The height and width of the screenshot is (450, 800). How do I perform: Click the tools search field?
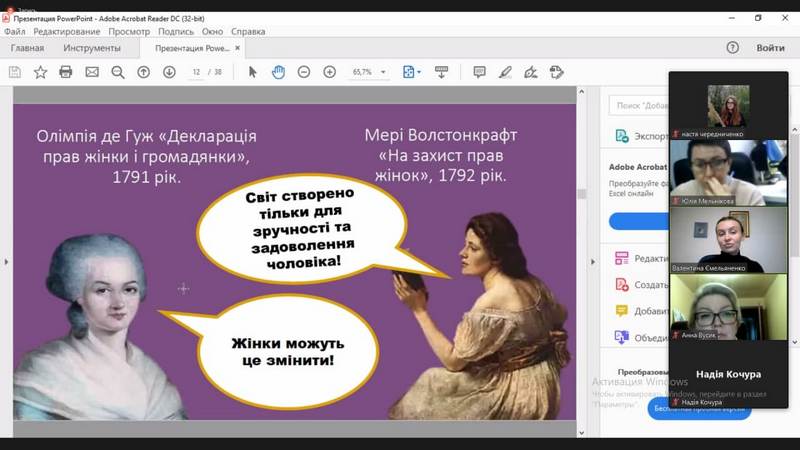pyautogui.click(x=639, y=106)
